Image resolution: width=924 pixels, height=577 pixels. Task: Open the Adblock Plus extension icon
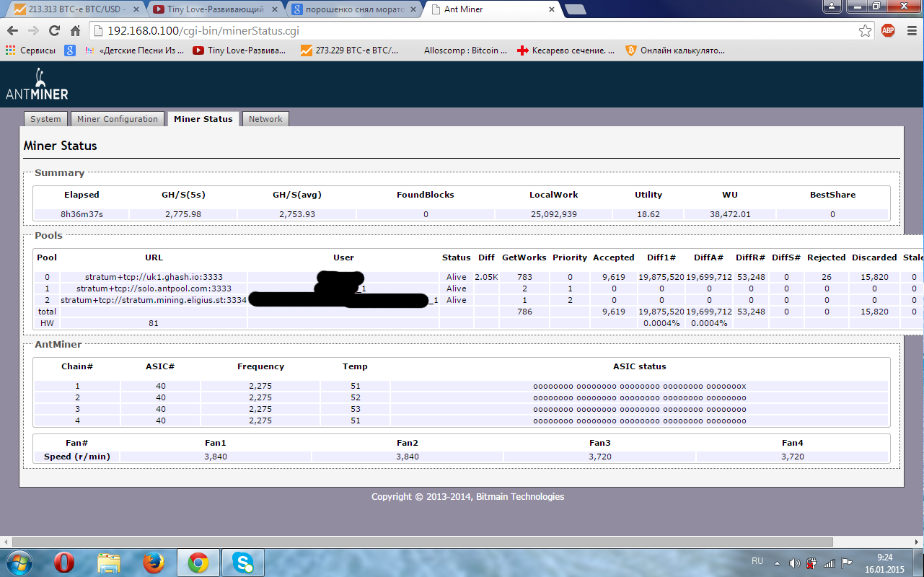tap(888, 31)
